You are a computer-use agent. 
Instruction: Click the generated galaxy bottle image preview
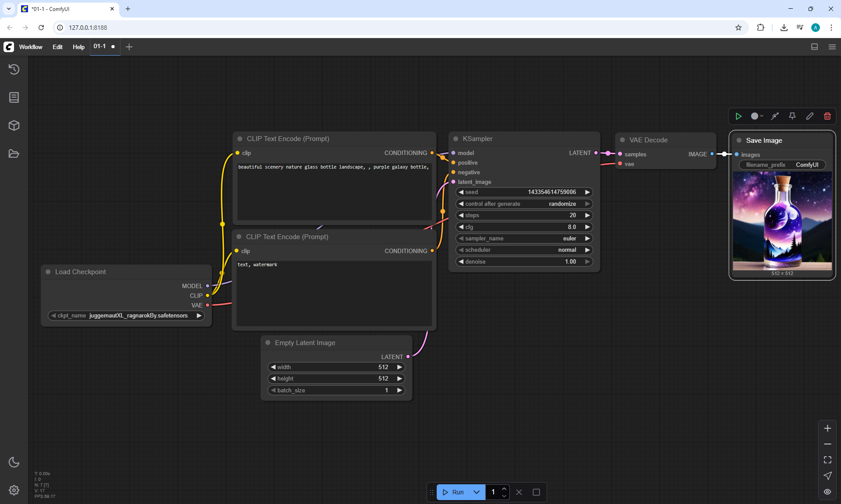(782, 221)
